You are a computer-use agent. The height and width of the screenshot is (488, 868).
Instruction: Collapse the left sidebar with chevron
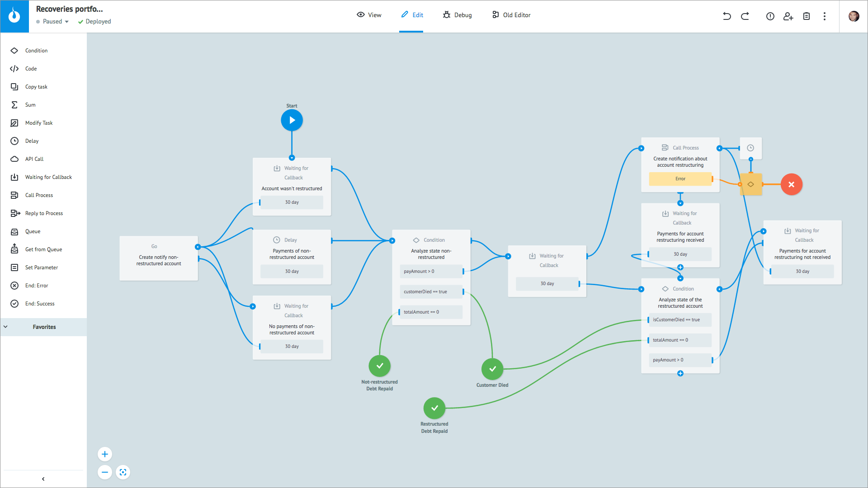pos(43,479)
